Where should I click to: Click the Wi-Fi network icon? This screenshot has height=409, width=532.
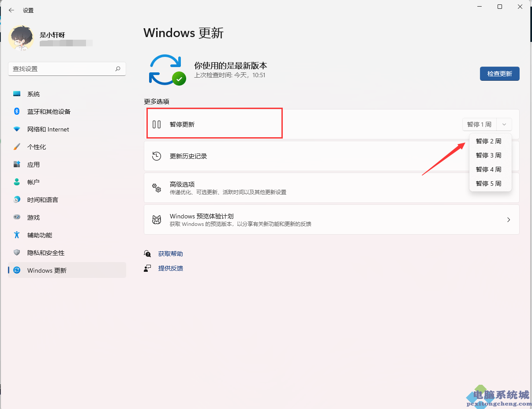pyautogui.click(x=17, y=129)
